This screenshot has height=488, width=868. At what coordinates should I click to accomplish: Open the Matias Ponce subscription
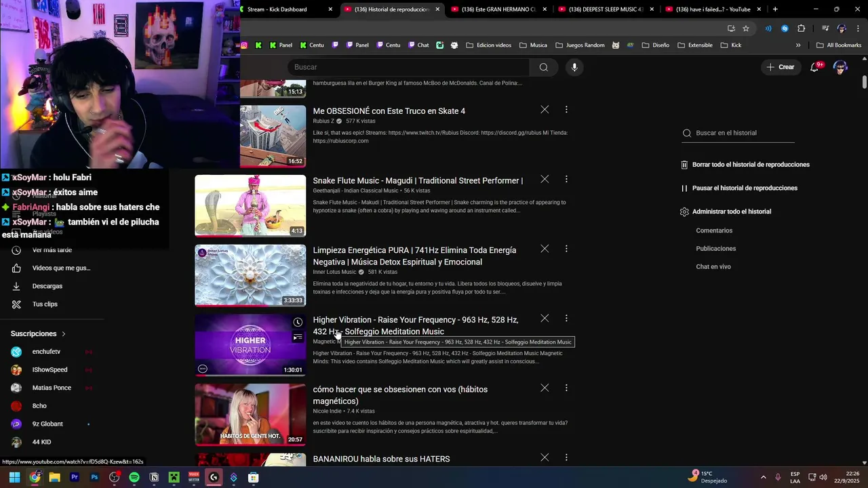click(51, 388)
